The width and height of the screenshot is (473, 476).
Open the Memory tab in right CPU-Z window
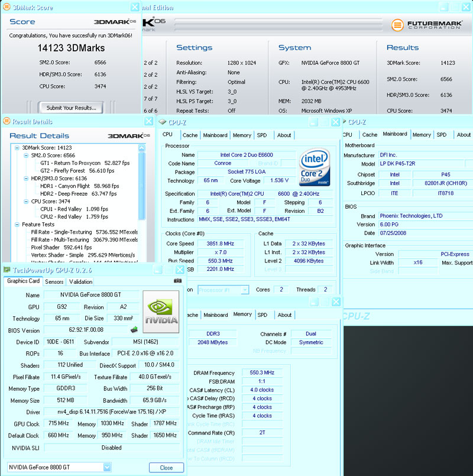[x=422, y=134]
